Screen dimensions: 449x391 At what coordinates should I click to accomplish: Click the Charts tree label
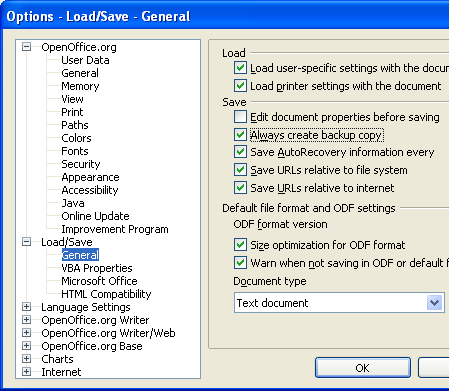(x=57, y=359)
